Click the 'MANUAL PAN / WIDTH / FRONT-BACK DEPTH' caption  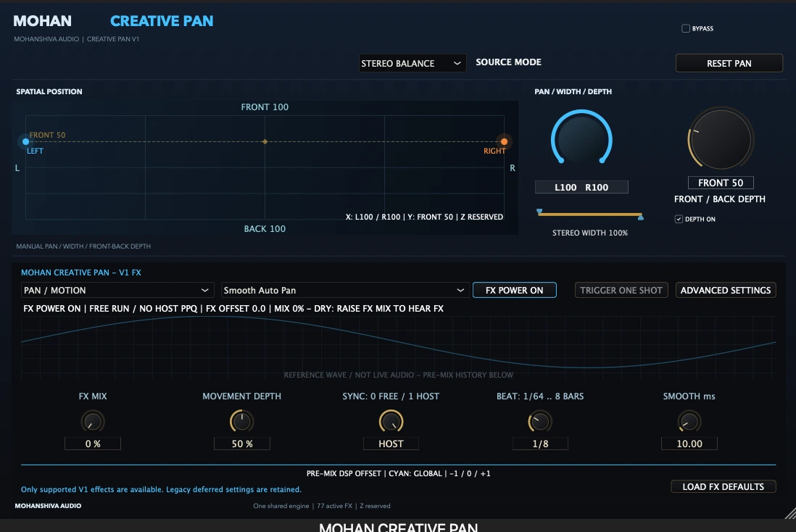(83, 246)
